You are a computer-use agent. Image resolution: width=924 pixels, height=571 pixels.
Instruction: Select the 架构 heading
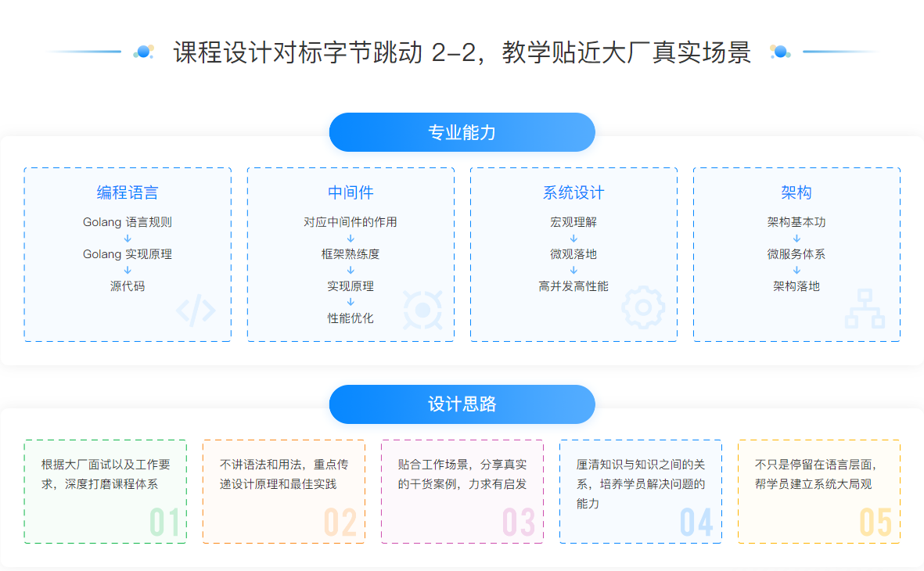coord(796,192)
